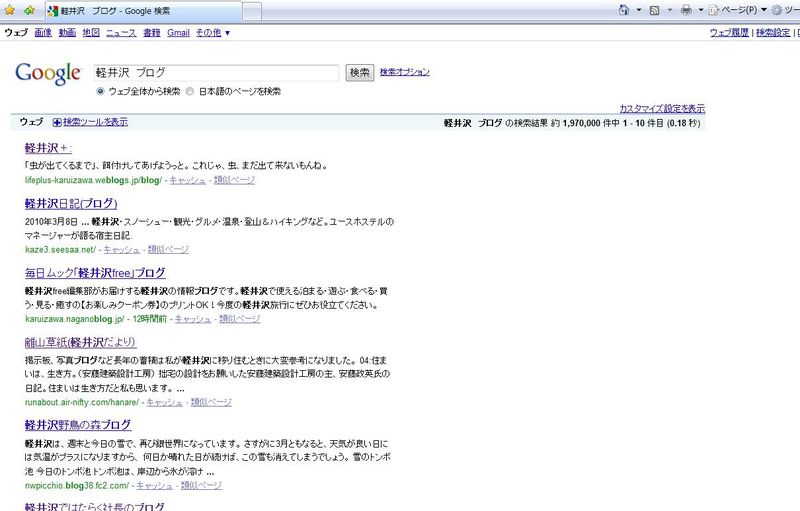The height and width of the screenshot is (511, 800).
Task: Select 日本語のページを検索 radio button
Action: pyautogui.click(x=190, y=91)
